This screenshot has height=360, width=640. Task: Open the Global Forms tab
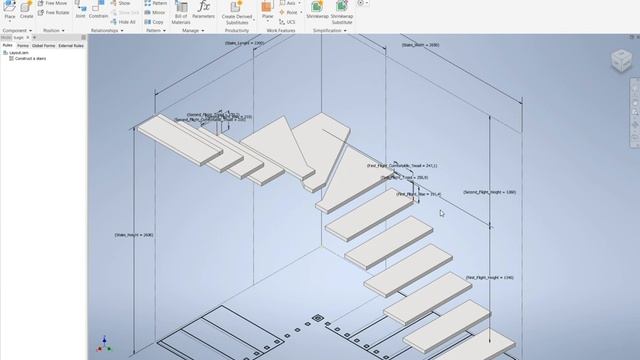click(x=43, y=46)
